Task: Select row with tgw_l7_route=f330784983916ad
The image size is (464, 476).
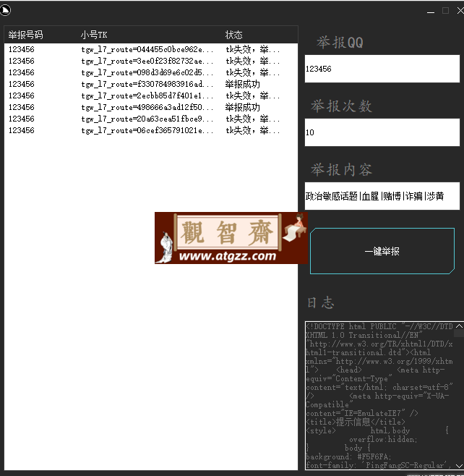Action: tap(151, 84)
